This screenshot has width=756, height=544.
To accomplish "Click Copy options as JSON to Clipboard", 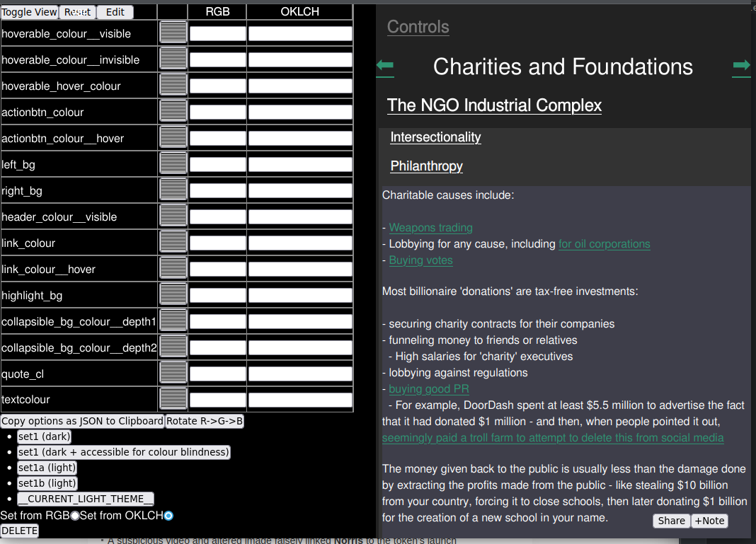I will 82,422.
